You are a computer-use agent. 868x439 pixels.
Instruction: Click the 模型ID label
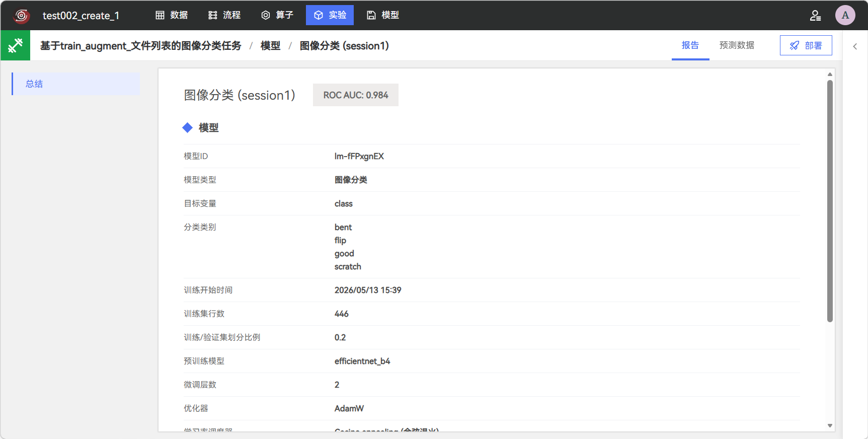click(196, 156)
